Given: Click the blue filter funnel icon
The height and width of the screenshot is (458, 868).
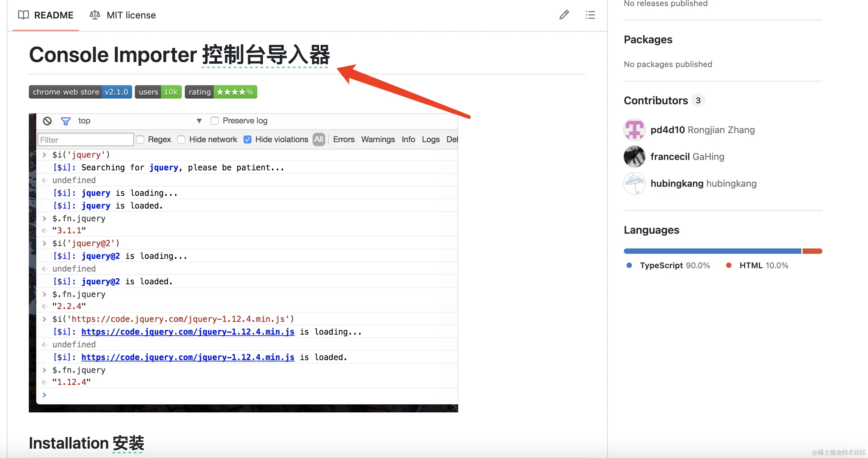Looking at the screenshot, I should click(x=65, y=121).
